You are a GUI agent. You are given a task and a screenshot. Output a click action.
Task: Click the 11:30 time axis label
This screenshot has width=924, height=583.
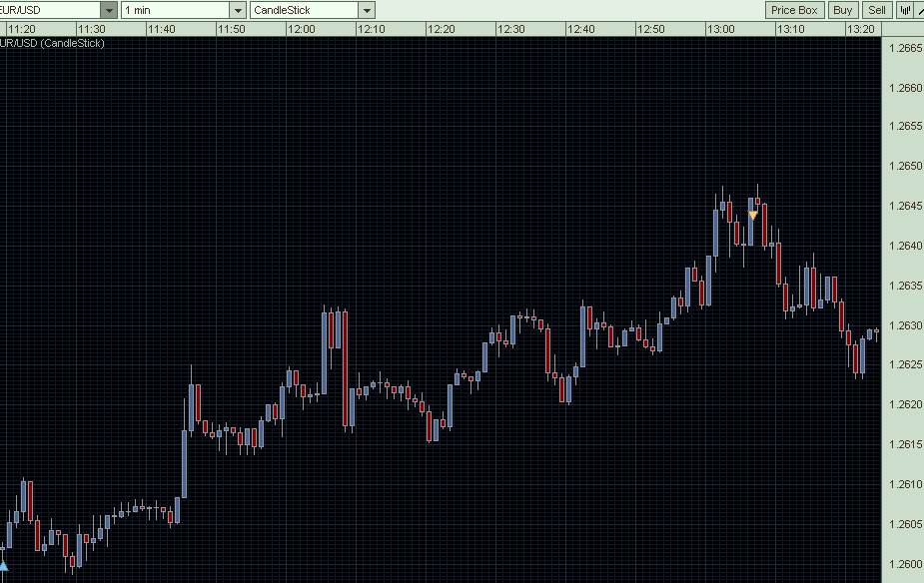(91, 29)
